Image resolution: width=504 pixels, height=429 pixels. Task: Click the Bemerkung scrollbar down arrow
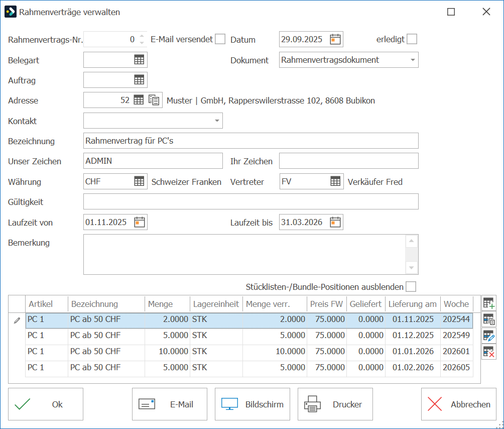coord(412,268)
